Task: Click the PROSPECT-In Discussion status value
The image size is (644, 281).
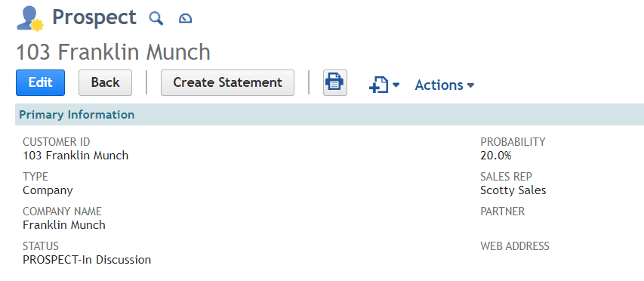Action: pyautogui.click(x=87, y=260)
